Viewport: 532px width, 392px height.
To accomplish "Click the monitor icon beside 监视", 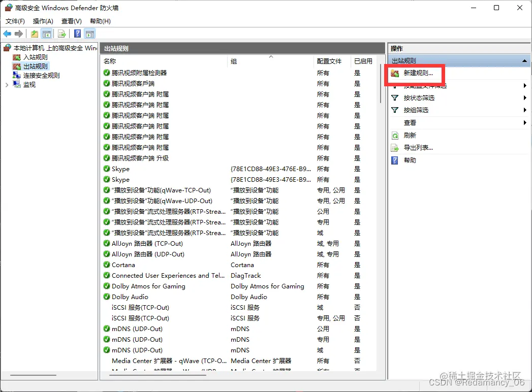I will [17, 84].
